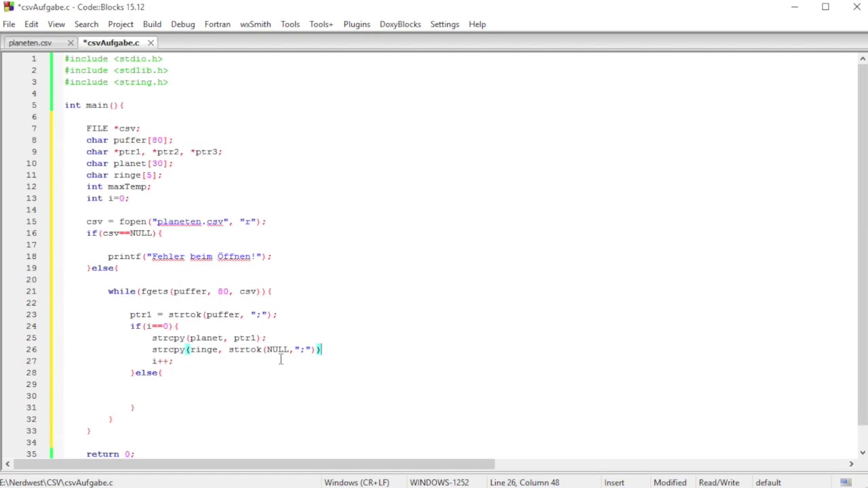The width and height of the screenshot is (868, 488).
Task: Open the Tools menu
Action: pos(290,24)
